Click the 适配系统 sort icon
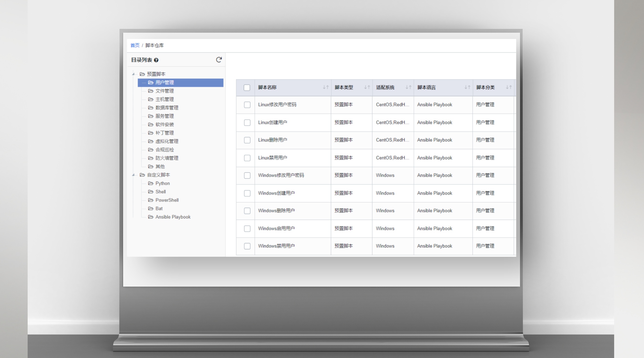 (408, 87)
